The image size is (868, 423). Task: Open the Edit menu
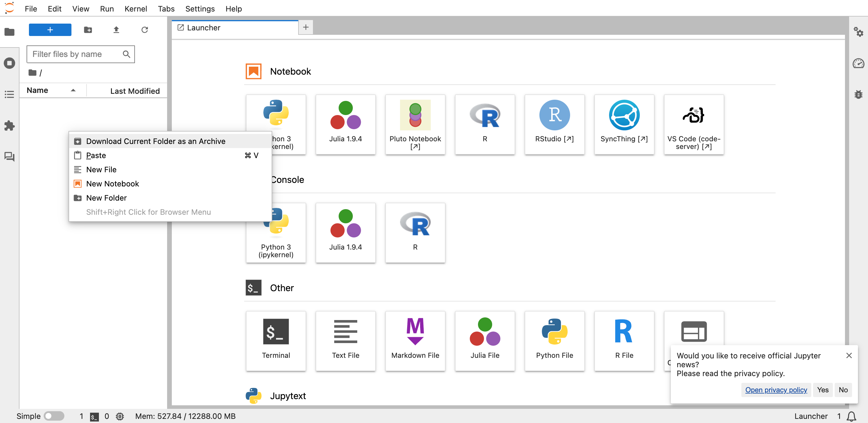(55, 9)
